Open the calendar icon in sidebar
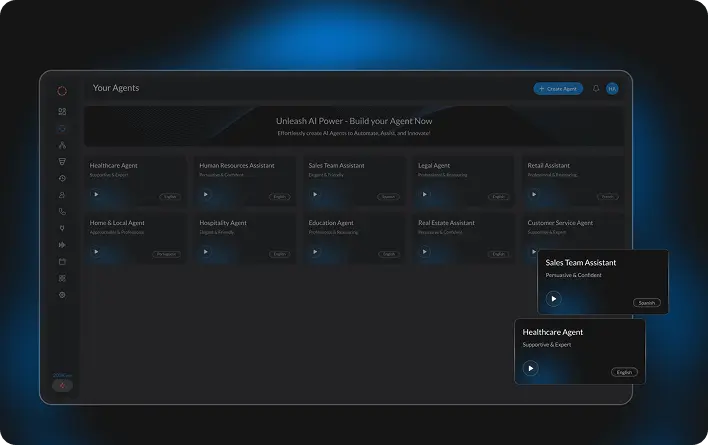Screen dimensions: 708x445 [x=62, y=261]
